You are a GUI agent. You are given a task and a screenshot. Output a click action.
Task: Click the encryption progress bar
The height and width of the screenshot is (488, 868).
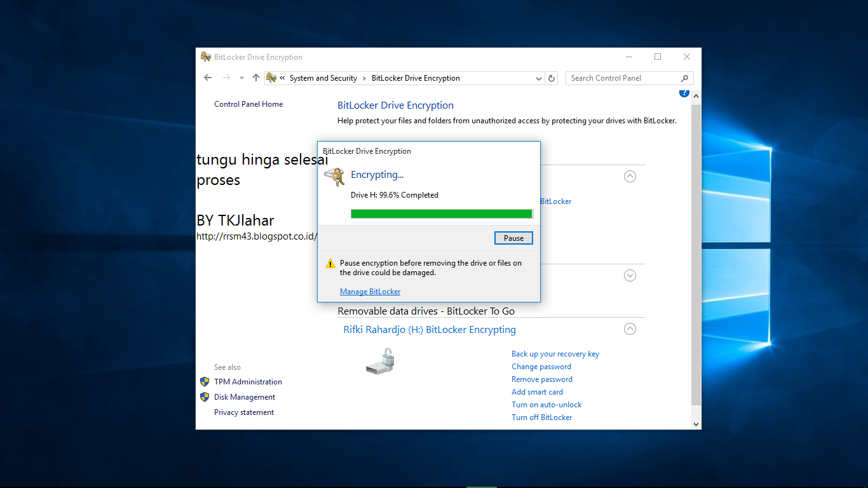click(x=442, y=214)
